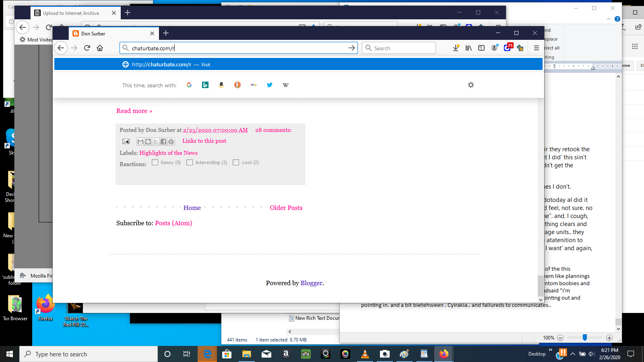The width and height of the screenshot is (644, 362).
Task: Reload the Don Surber page
Action: coord(87,48)
